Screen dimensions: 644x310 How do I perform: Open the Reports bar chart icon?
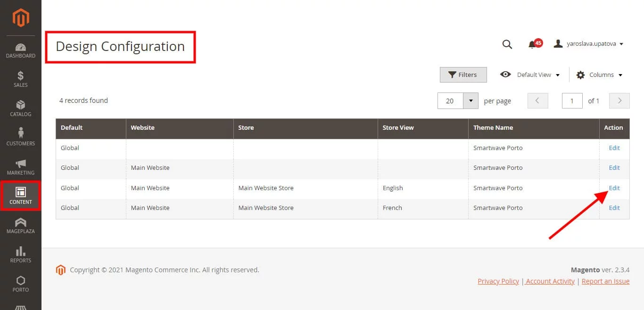21,255
